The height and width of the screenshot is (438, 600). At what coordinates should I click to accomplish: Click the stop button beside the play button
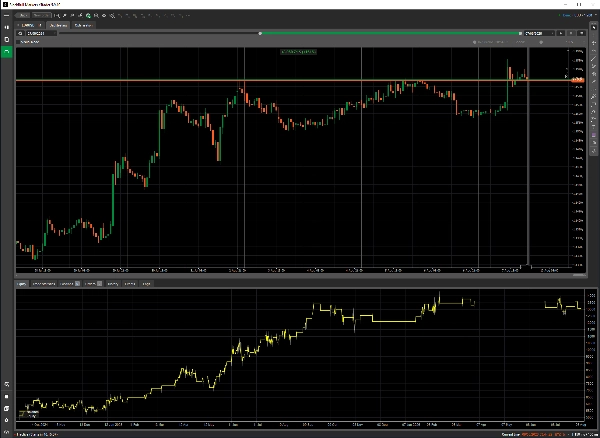pos(571,33)
